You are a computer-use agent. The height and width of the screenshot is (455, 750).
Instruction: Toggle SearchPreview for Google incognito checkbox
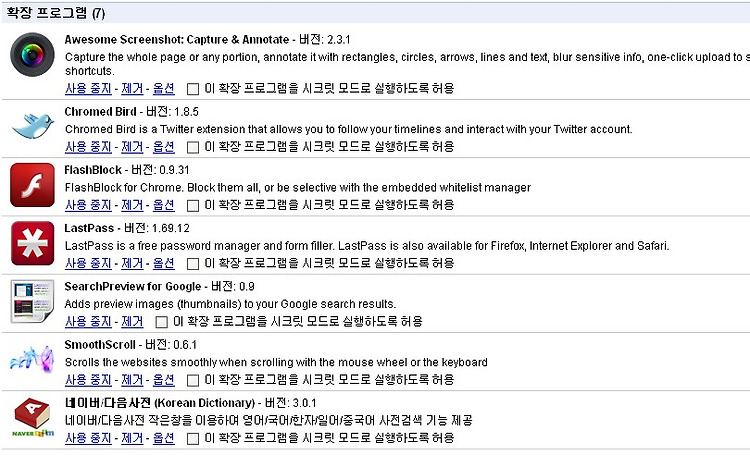162,322
